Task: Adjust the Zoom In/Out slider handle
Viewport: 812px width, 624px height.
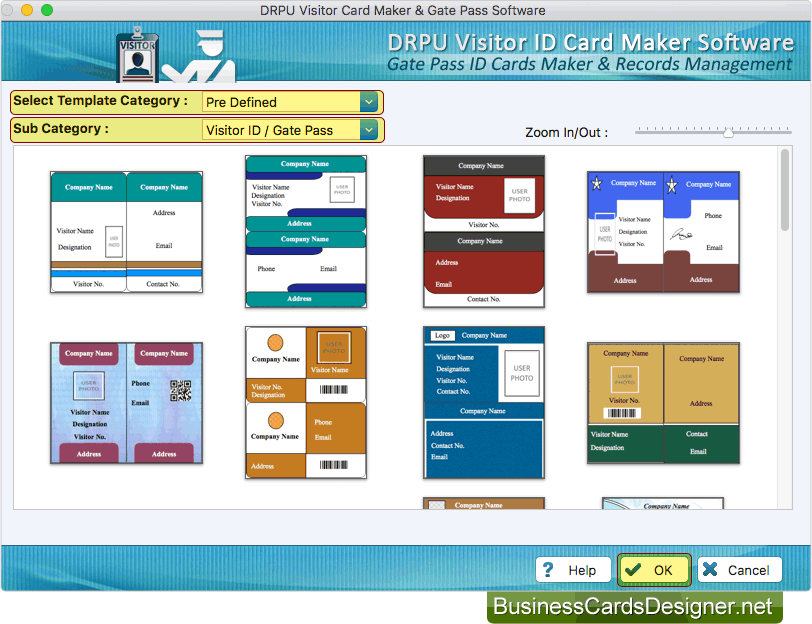Action: point(728,133)
